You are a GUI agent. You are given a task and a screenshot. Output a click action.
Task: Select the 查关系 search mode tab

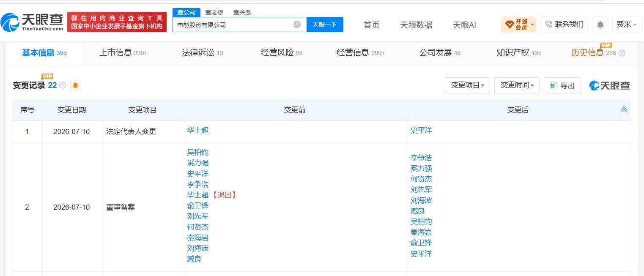tap(242, 12)
